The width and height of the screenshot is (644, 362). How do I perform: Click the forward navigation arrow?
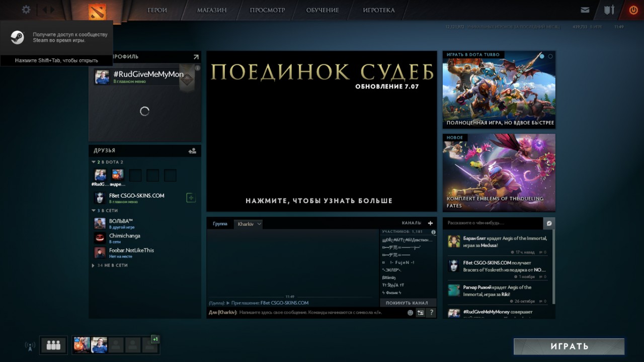click(x=52, y=10)
